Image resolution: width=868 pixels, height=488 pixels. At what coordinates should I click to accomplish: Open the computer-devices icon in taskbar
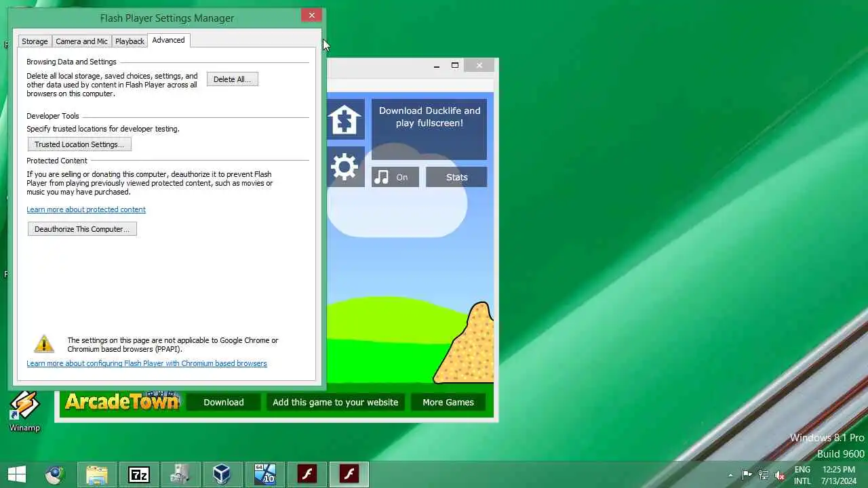[x=181, y=474]
